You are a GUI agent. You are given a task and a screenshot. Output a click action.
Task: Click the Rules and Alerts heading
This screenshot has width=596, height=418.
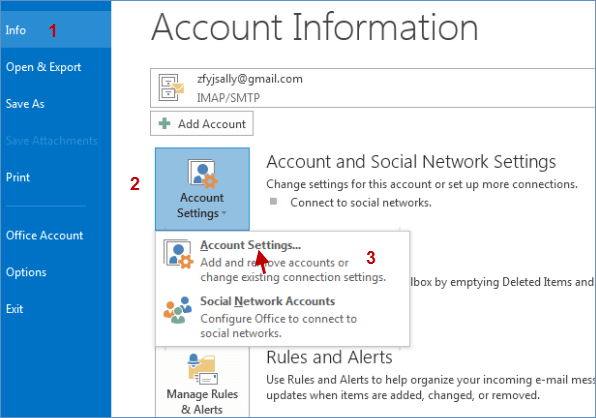tap(329, 358)
